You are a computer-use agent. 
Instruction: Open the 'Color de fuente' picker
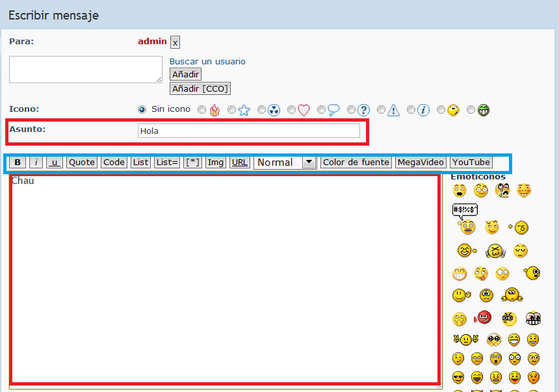click(356, 163)
